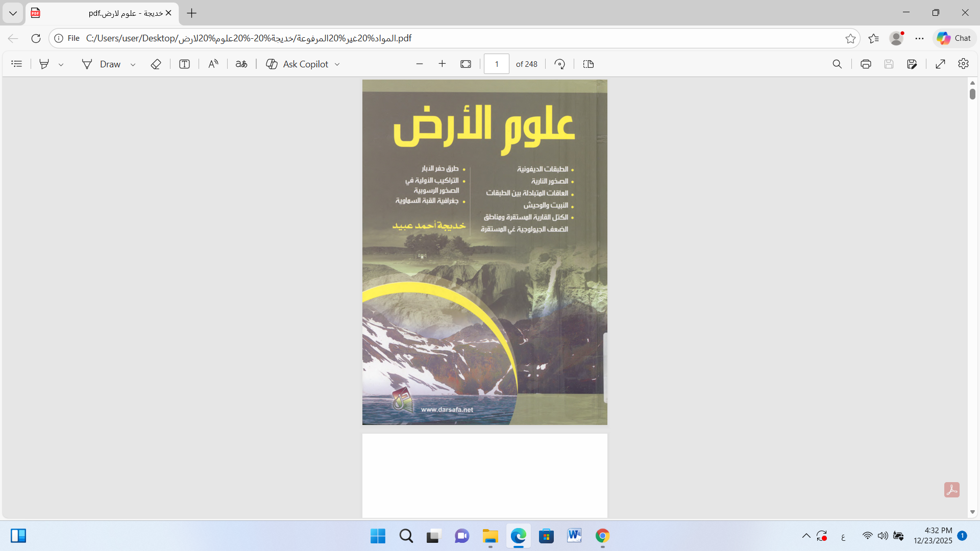This screenshot has width=980, height=551.
Task: Enter full screen mode
Action: (x=940, y=64)
